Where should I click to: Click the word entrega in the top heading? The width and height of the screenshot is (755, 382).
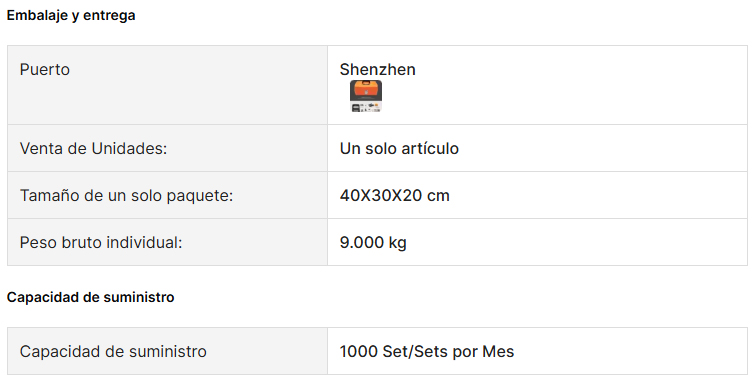[x=109, y=16]
